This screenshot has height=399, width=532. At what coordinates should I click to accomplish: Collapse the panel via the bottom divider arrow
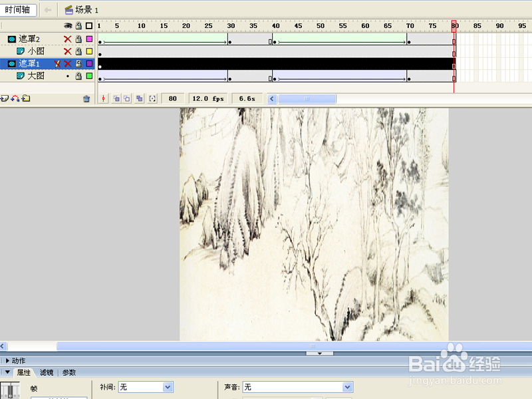pyautogui.click(x=320, y=354)
